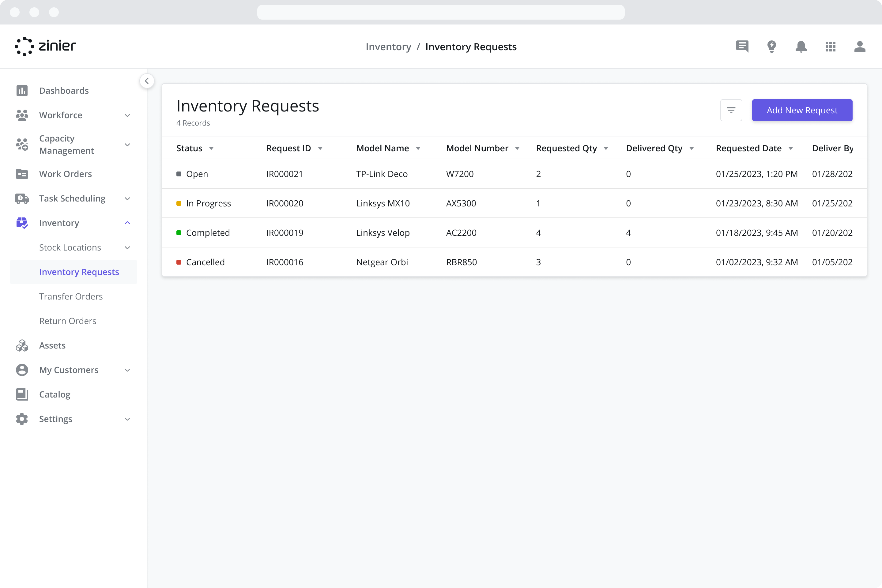Expand Stock Locations submenu chevron
The image size is (882, 588).
(127, 247)
